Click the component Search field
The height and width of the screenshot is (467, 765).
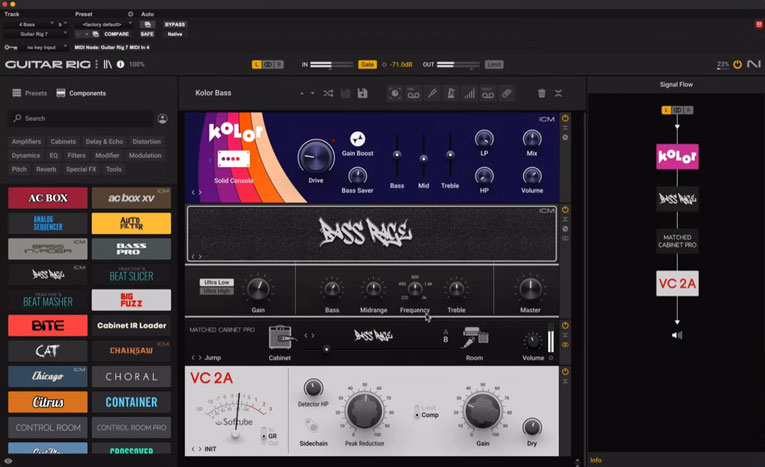coord(81,119)
